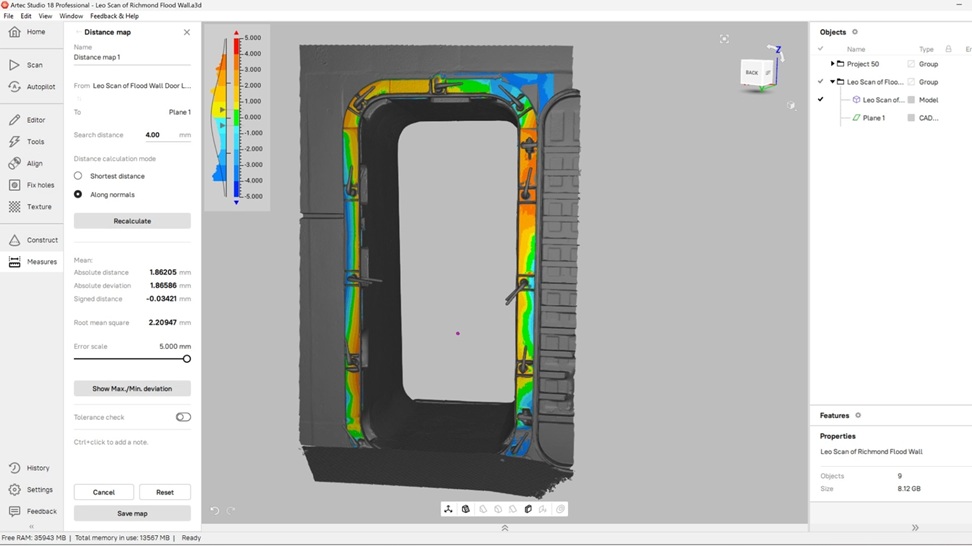
Task: Select the Along normals option
Action: pos(78,194)
